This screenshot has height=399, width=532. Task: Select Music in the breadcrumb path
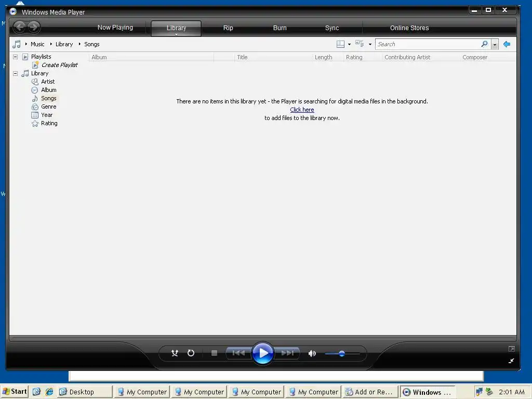(37, 44)
